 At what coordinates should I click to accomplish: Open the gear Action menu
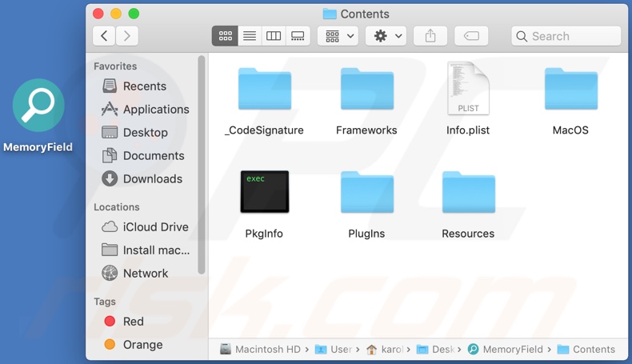[386, 36]
